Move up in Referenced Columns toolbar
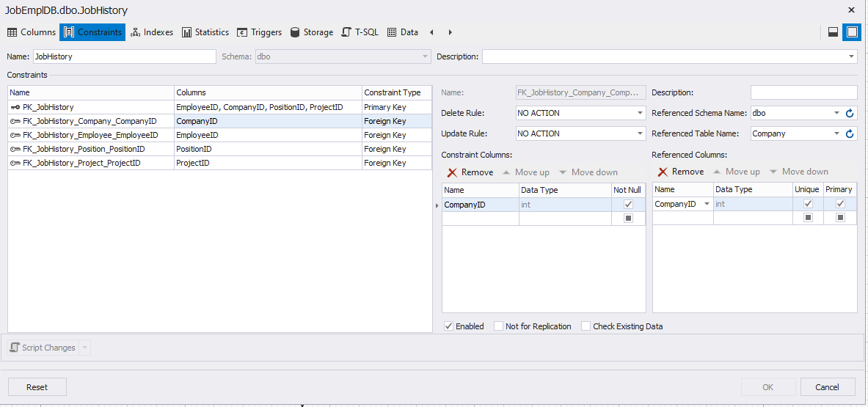Screen dimensions: 868x407 [736, 172]
